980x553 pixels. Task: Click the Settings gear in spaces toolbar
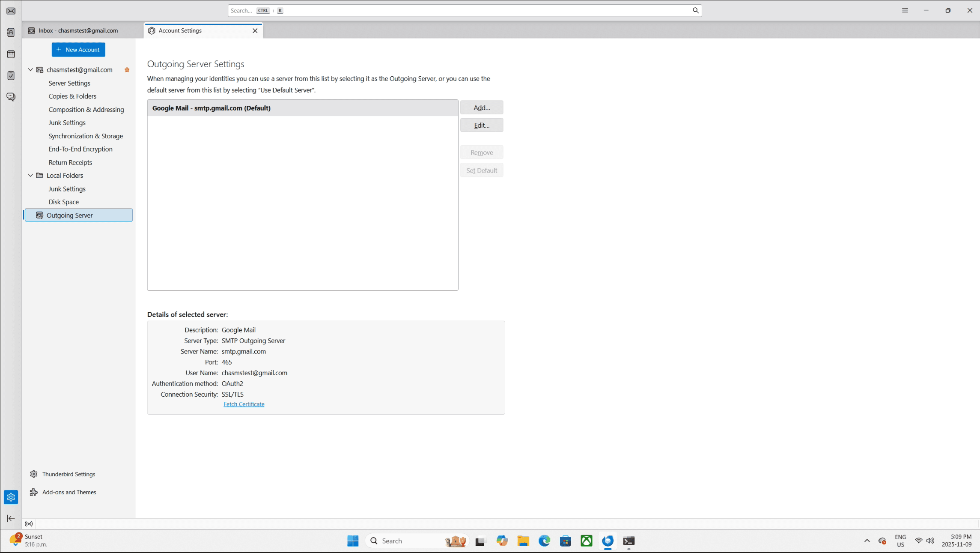pyautogui.click(x=11, y=497)
